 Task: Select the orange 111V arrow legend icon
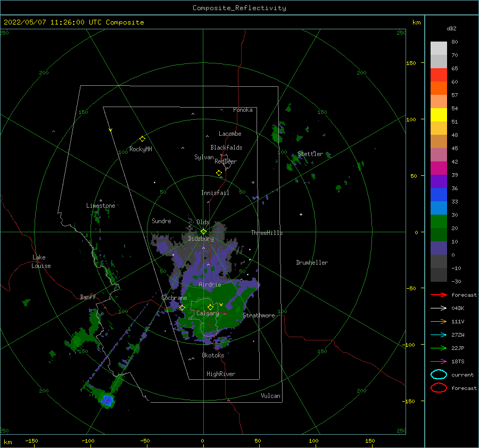coord(439,321)
